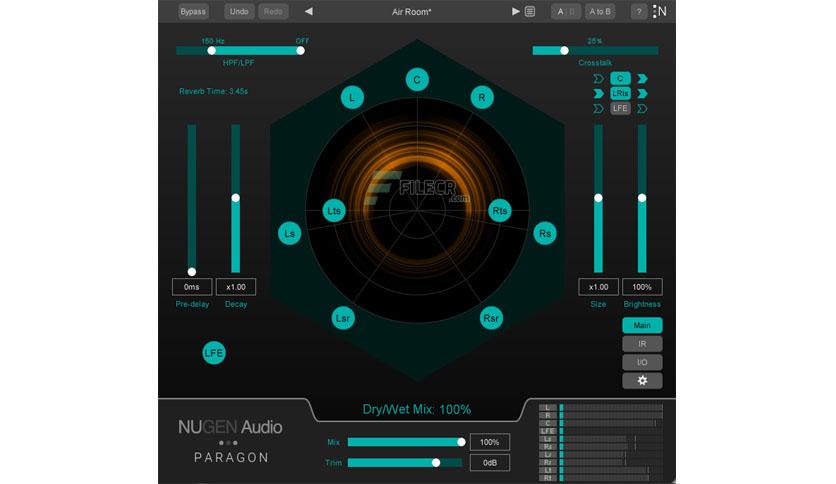Select the R speaker node

pos(482,98)
